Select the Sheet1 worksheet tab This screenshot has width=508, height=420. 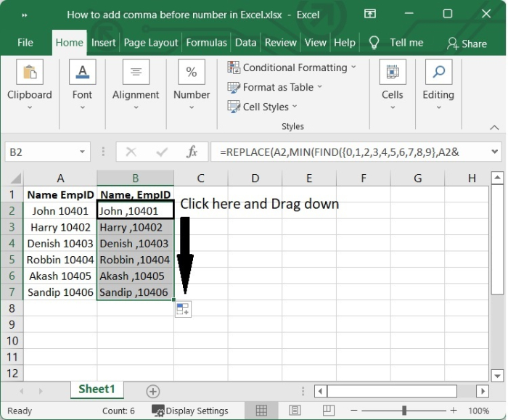click(x=97, y=390)
